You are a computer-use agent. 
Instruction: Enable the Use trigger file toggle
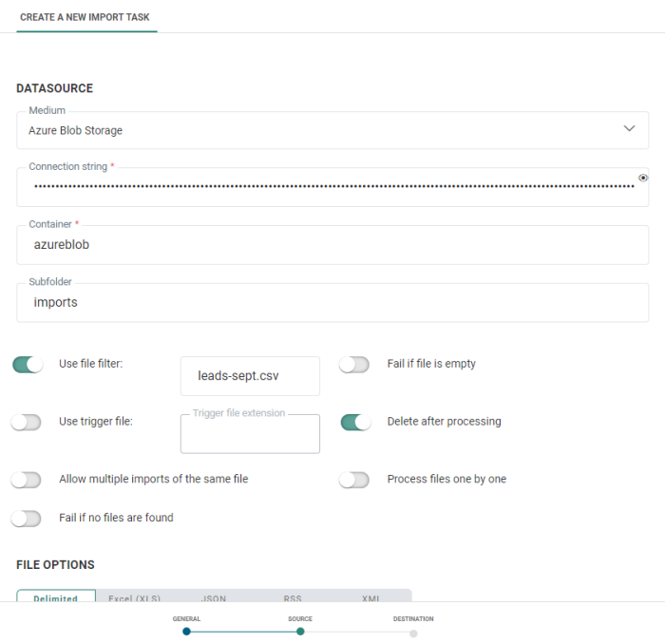pyautogui.click(x=27, y=423)
